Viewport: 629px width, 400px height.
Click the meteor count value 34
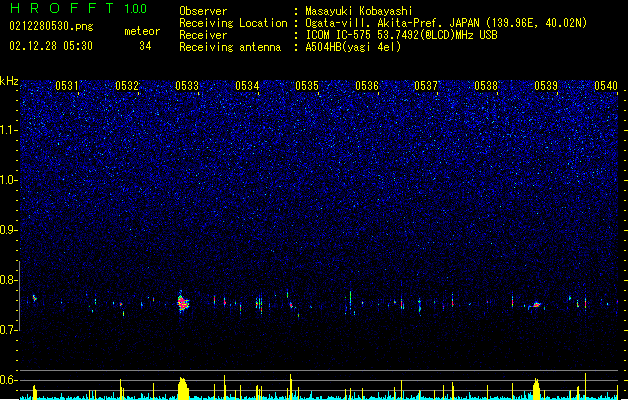(145, 46)
